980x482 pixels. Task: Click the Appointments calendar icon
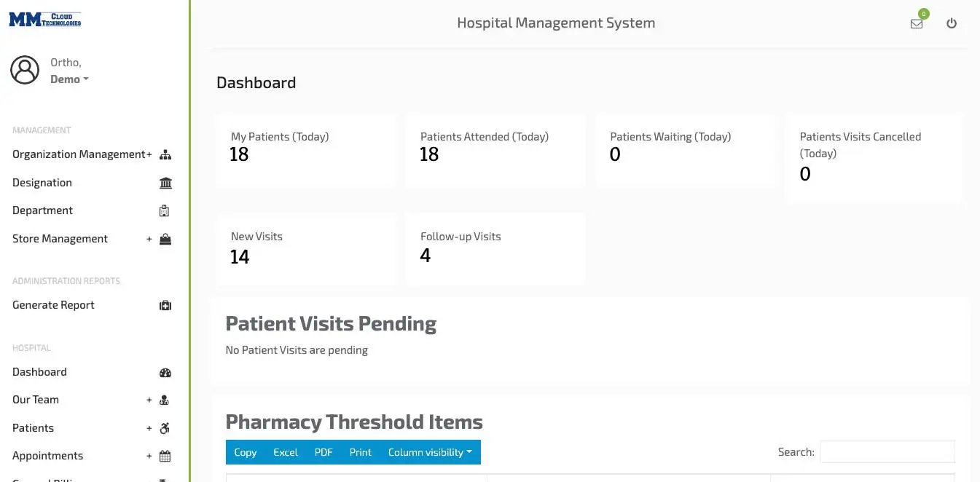(x=165, y=456)
